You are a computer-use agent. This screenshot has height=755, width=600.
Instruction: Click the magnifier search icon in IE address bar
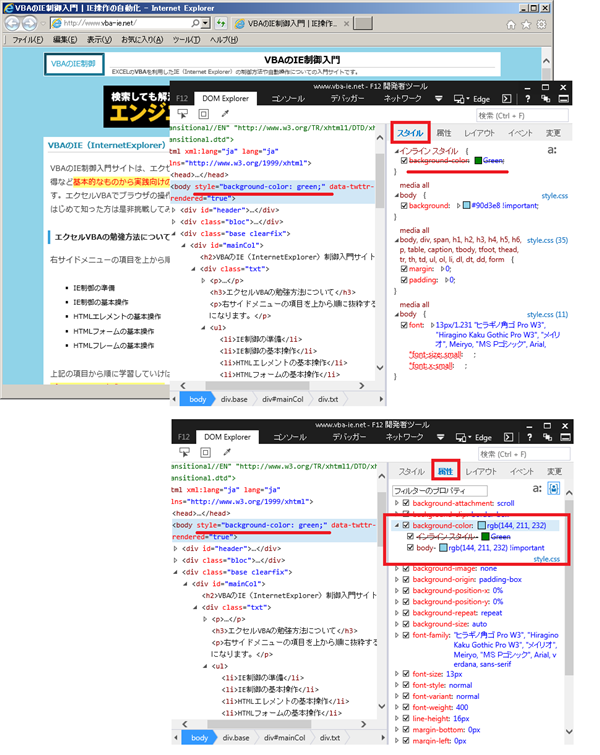pos(196,23)
